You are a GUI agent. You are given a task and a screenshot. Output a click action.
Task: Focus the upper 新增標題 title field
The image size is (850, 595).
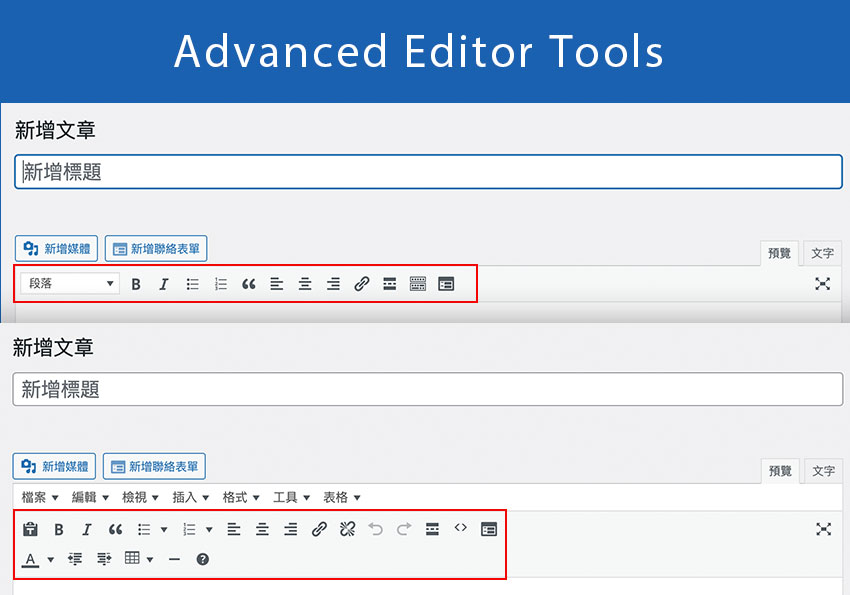428,172
